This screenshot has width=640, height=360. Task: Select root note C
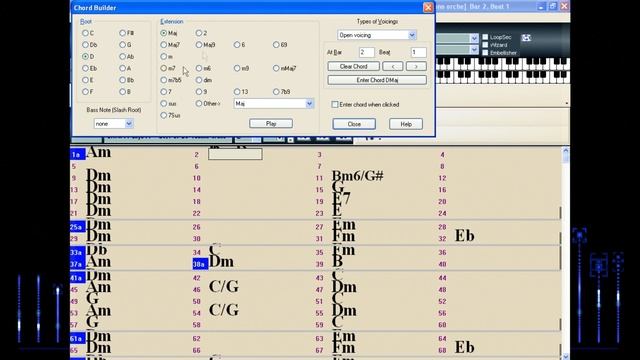(85, 33)
